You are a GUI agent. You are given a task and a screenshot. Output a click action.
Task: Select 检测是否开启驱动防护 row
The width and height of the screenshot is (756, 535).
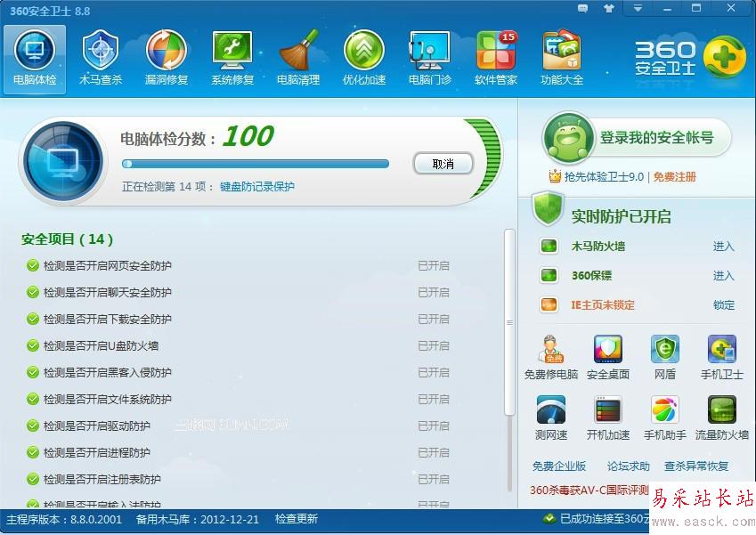pyautogui.click(x=237, y=426)
